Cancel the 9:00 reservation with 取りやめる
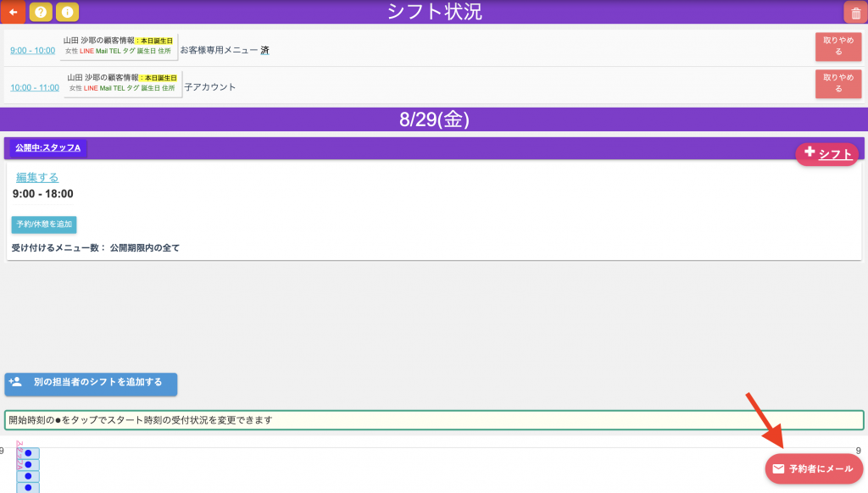The width and height of the screenshot is (868, 493). click(837, 47)
